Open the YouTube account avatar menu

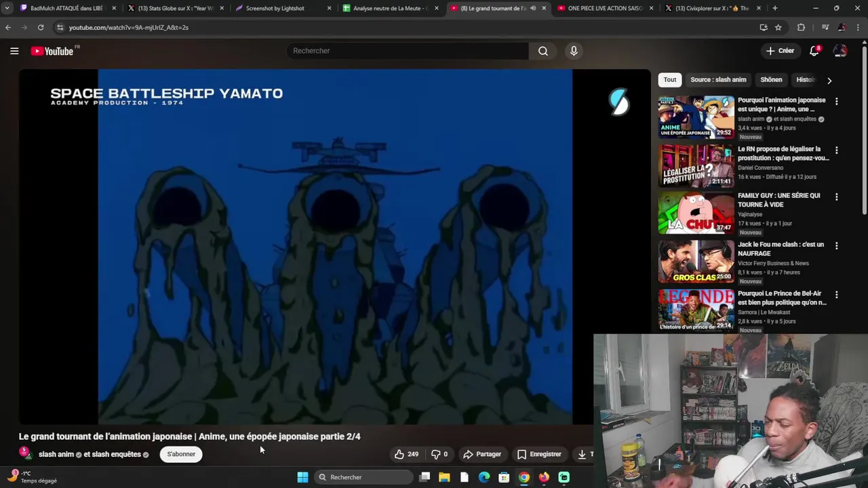(x=840, y=51)
